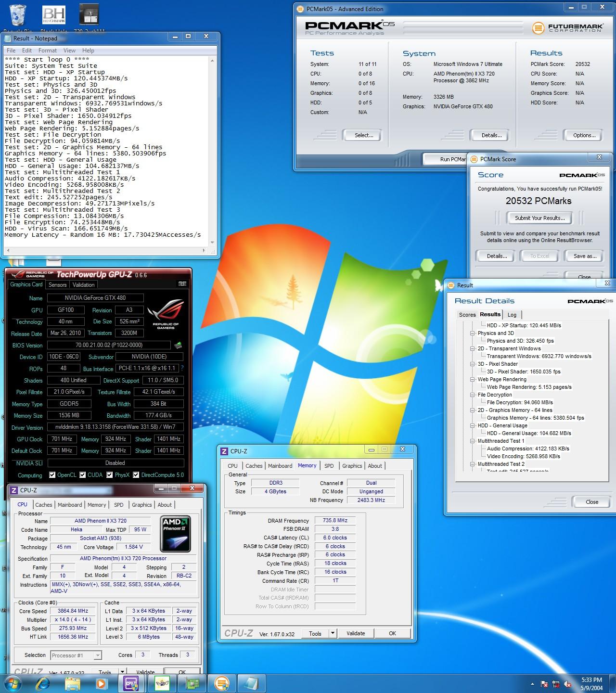Collapse the Multithreaded Test 1 node
Screen dimensions: 616x693
tap(473, 441)
